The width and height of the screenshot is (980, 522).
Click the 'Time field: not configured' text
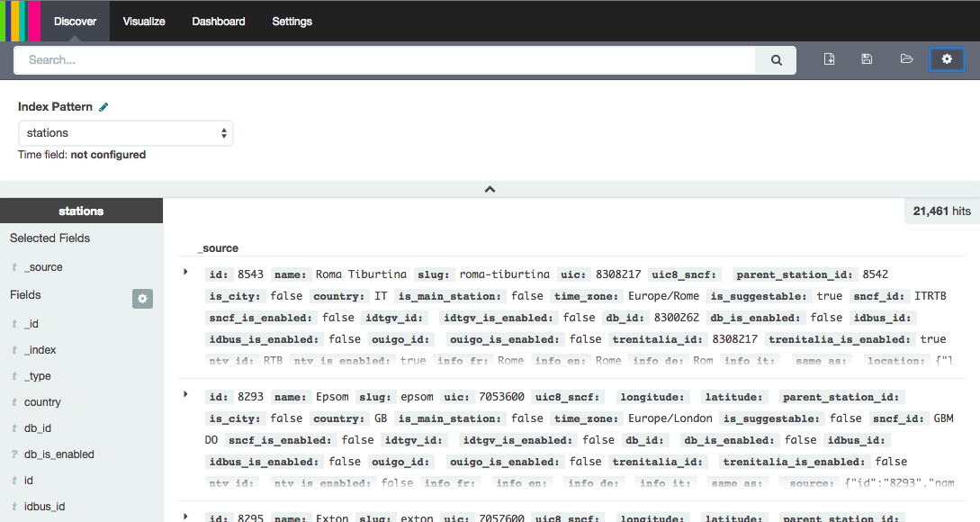pos(82,155)
